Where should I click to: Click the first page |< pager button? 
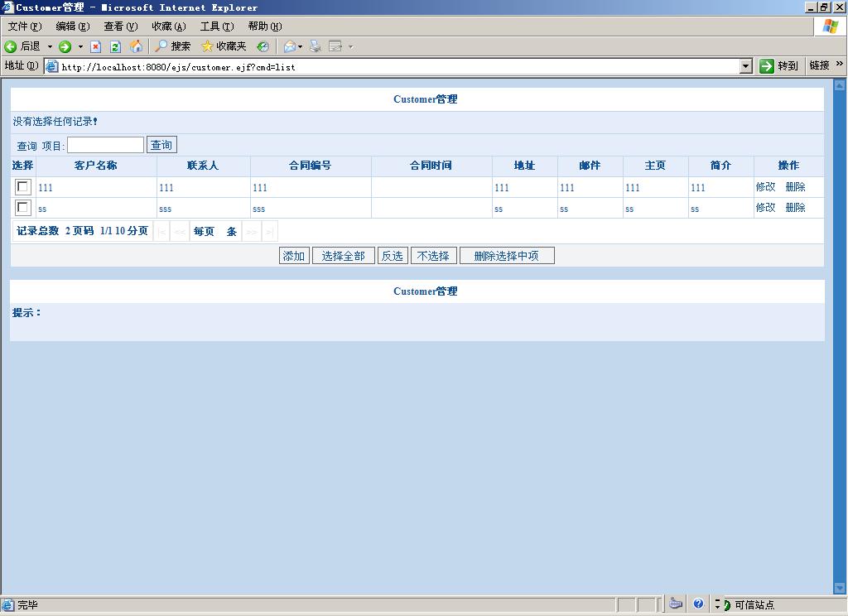(161, 232)
